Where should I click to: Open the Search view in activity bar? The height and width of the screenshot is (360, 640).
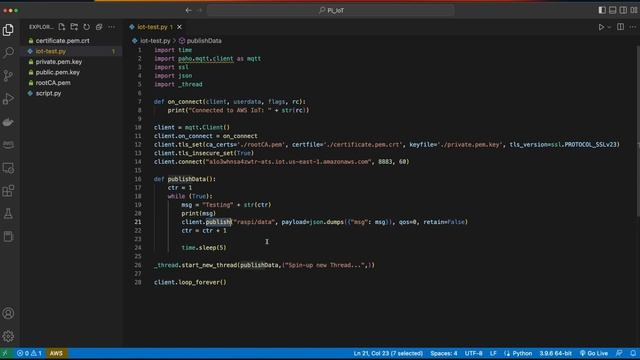pos(8,52)
